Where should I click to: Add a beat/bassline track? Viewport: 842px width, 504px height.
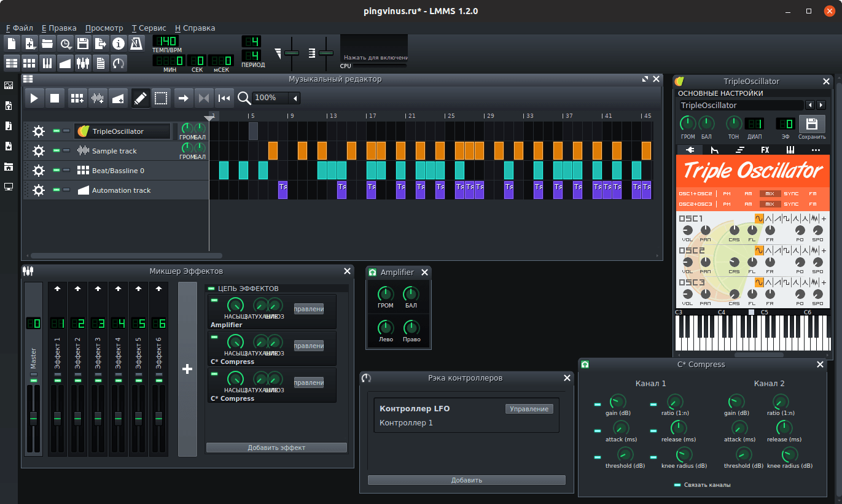point(77,98)
